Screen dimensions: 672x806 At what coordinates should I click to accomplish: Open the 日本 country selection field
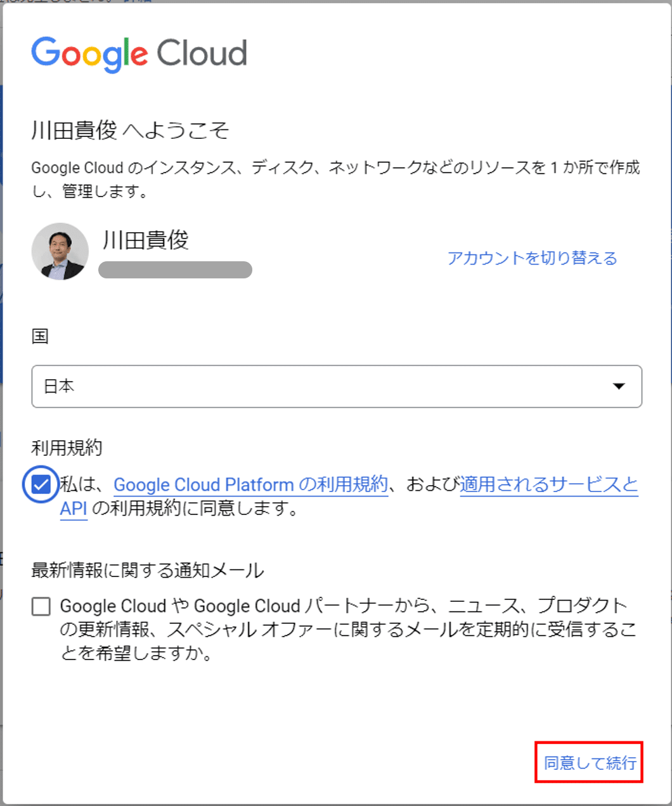pos(317,386)
